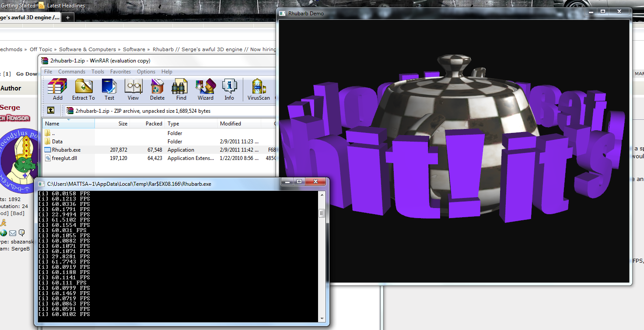Open the Software & Computers breadcrumb link

pyautogui.click(x=87, y=49)
